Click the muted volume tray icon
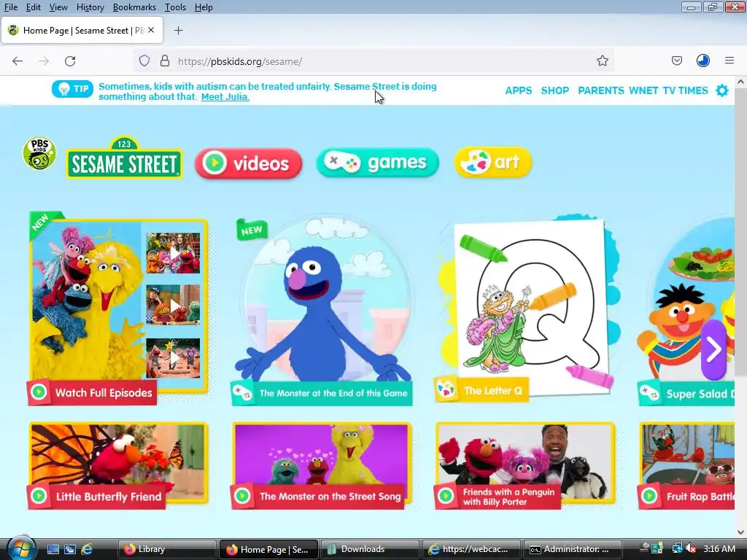The width and height of the screenshot is (747, 560). (690, 549)
